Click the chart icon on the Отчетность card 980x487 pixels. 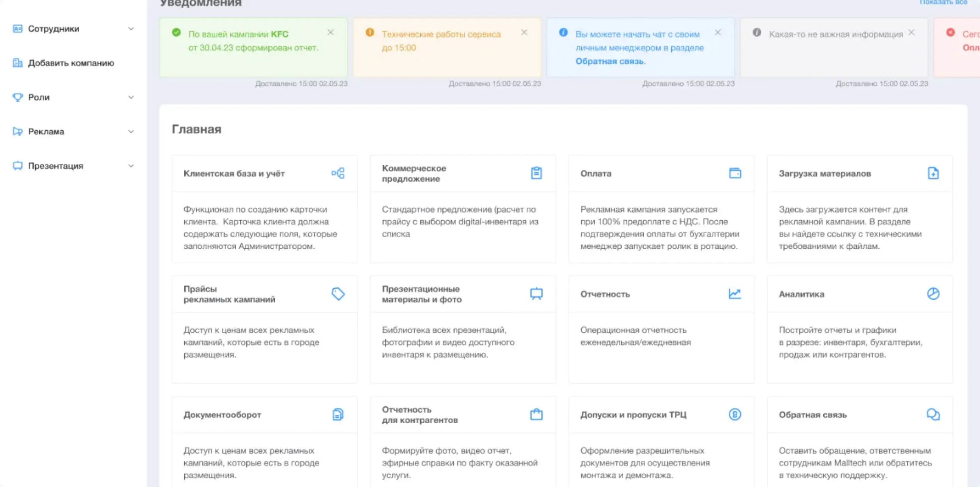[735, 294]
